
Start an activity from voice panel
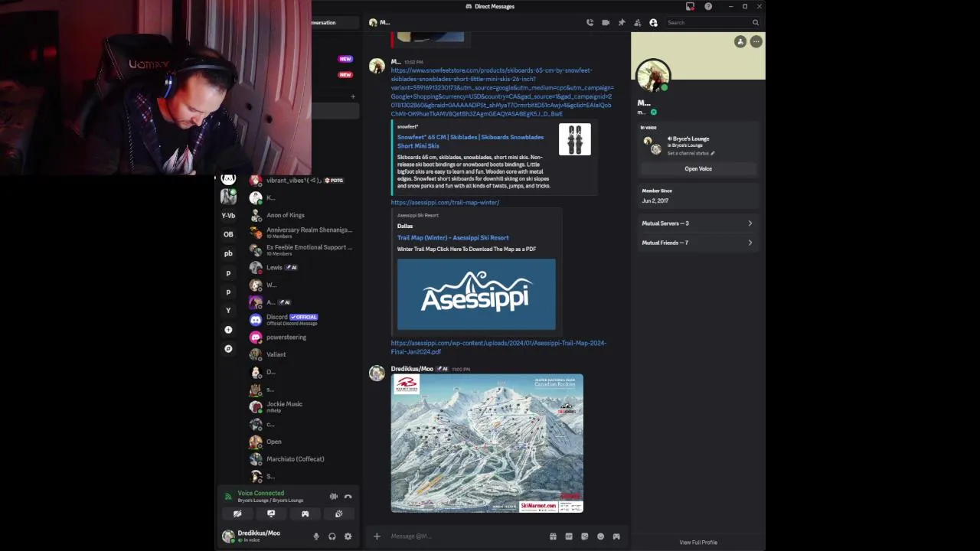tap(305, 514)
